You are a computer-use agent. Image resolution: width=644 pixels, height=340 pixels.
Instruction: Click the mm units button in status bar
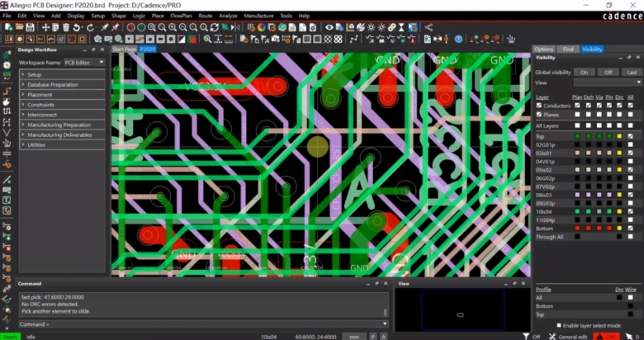[x=354, y=337]
